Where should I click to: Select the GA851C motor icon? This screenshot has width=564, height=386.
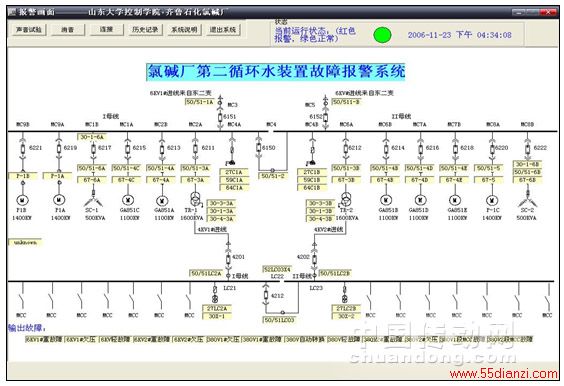click(128, 200)
